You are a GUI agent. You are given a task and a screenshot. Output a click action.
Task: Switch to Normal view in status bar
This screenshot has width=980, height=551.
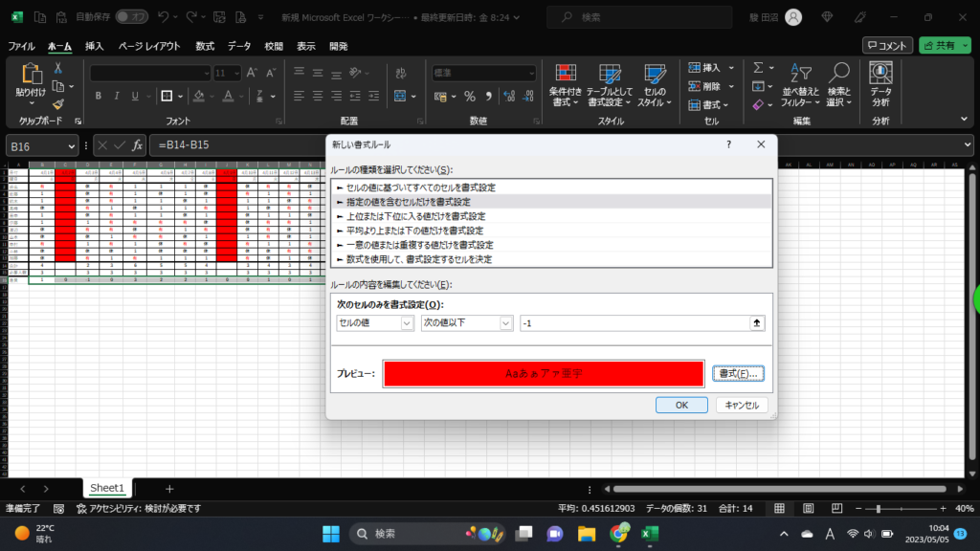pyautogui.click(x=779, y=509)
